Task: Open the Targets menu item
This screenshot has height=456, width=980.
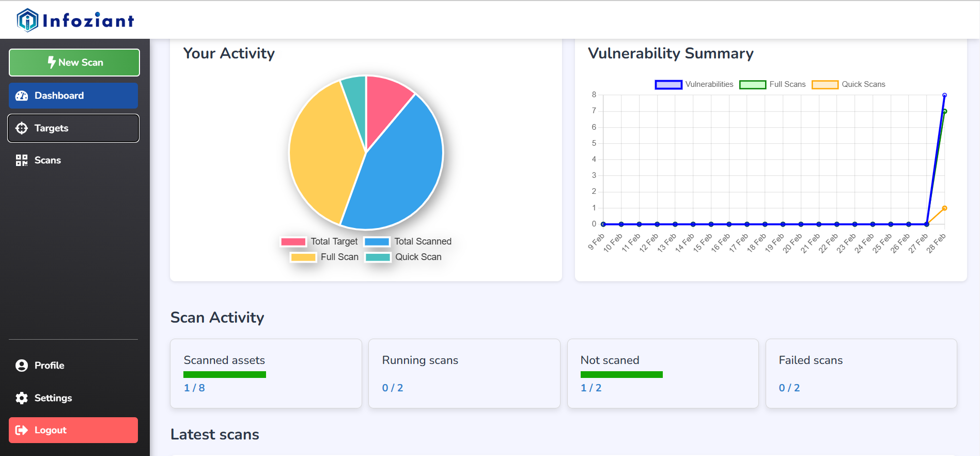Action: (73, 128)
